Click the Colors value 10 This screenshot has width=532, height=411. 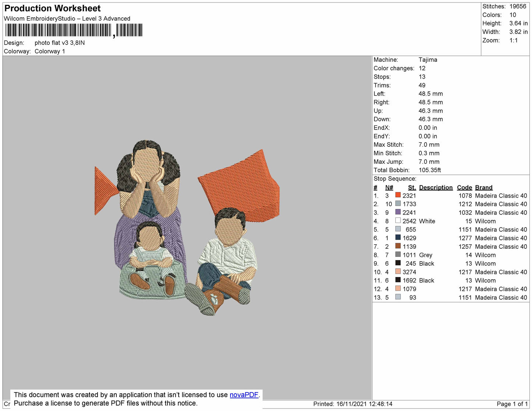click(x=513, y=15)
